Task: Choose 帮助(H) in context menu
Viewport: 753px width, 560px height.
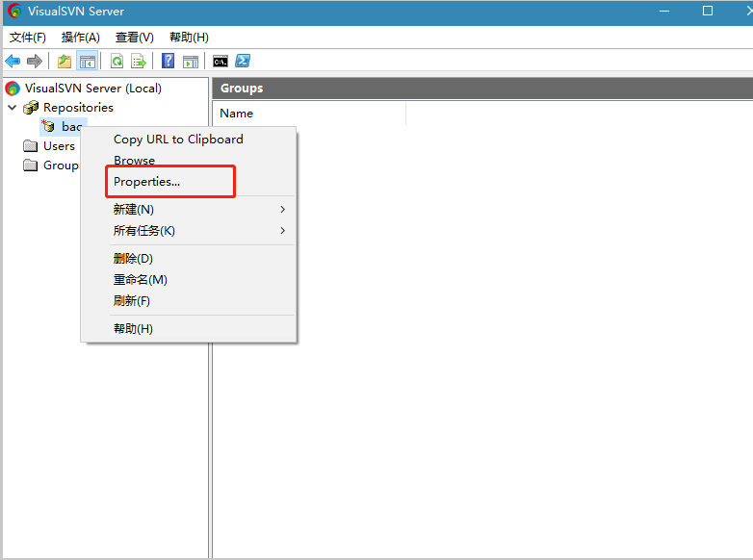Action: tap(189, 329)
